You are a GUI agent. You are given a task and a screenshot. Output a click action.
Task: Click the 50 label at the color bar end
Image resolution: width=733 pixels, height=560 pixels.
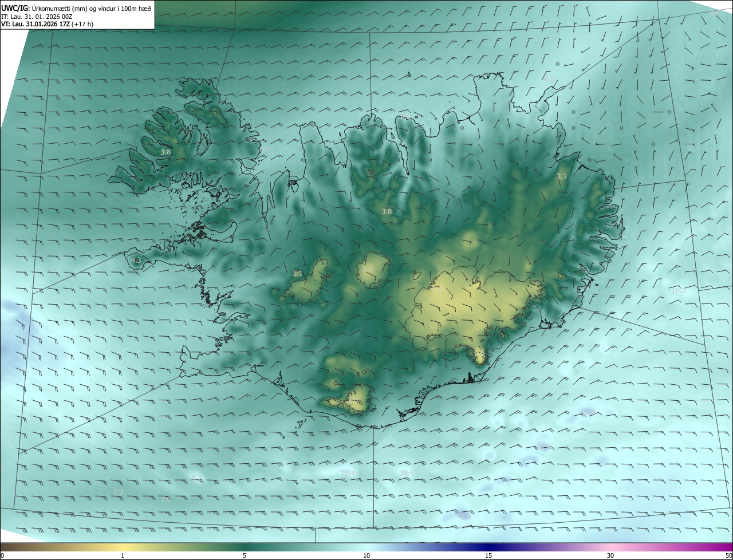coord(728,555)
